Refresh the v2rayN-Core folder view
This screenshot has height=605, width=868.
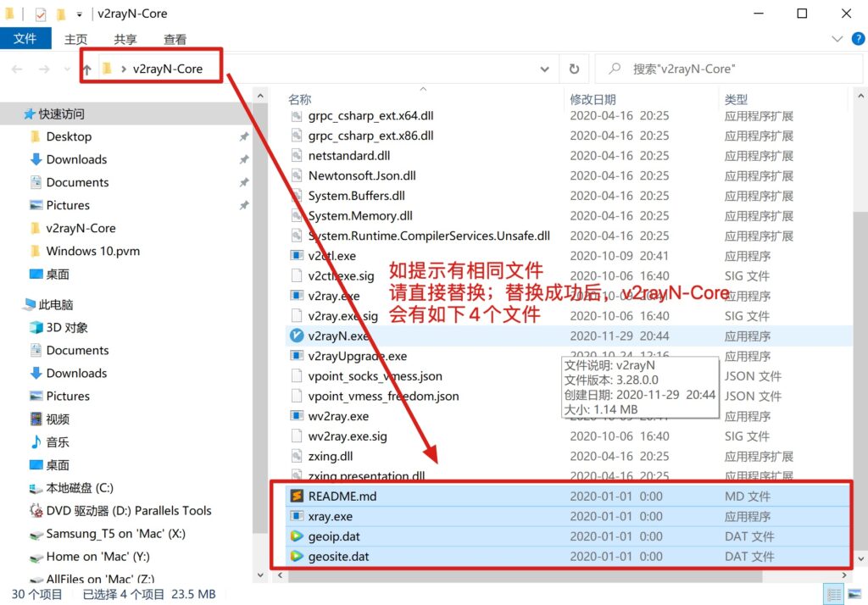coord(574,69)
